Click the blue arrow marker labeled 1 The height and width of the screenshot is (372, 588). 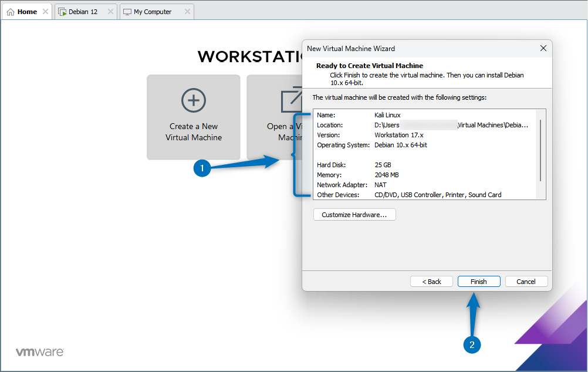(x=202, y=168)
